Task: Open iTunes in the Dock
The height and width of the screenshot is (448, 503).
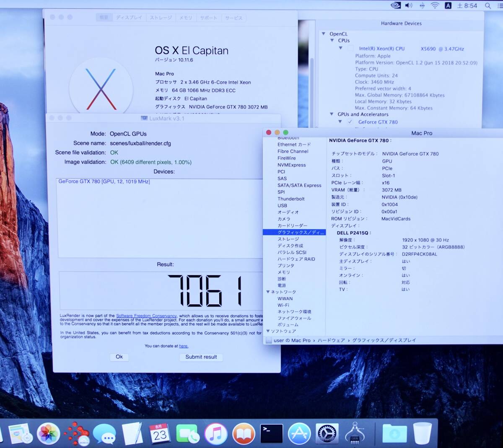Action: pyautogui.click(x=216, y=434)
